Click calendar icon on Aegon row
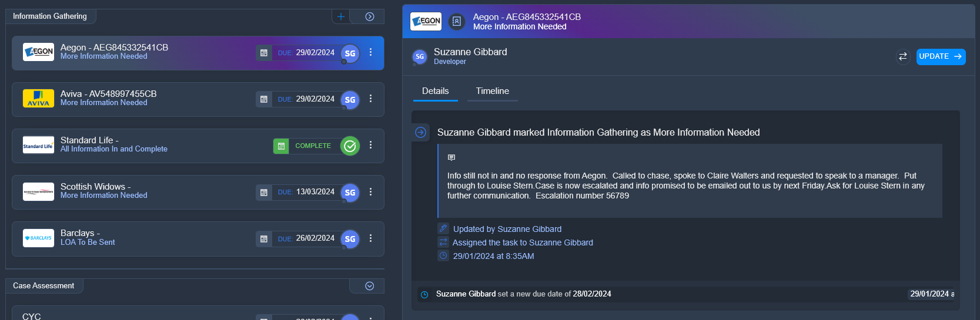The image size is (980, 320). pyautogui.click(x=264, y=53)
